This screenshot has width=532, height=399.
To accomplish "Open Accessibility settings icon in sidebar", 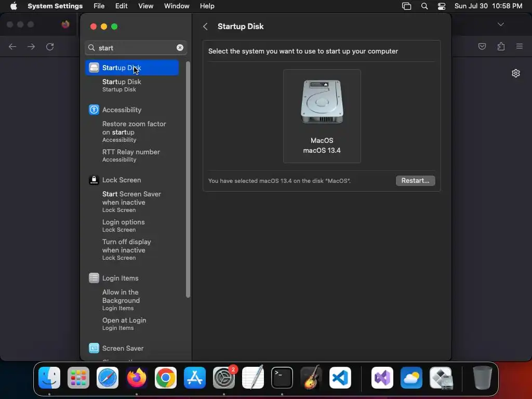I will [x=94, y=110].
